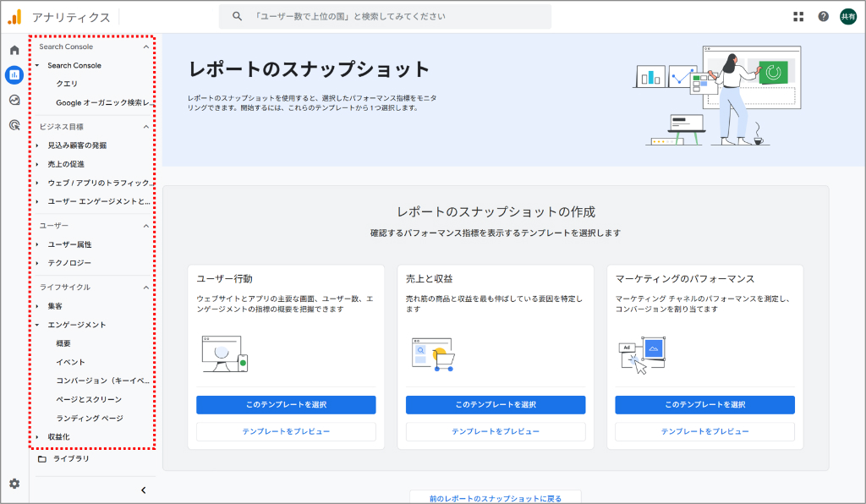Click 前のレポートのスナップショットに戻る link
The image size is (866, 504).
(495, 497)
